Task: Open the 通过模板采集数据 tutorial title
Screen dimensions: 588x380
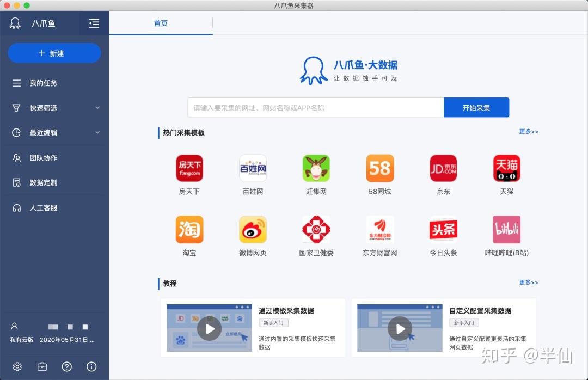Action: (286, 311)
